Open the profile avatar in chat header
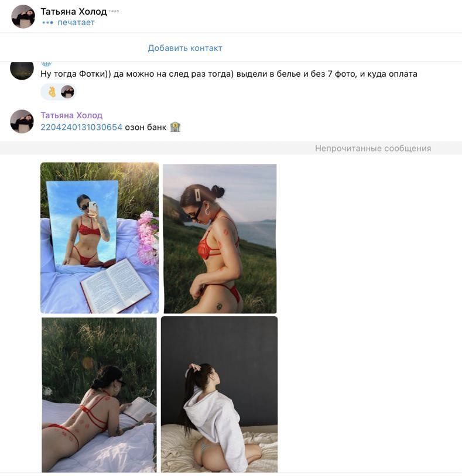Viewport: 462px width, 476px height. (x=23, y=17)
